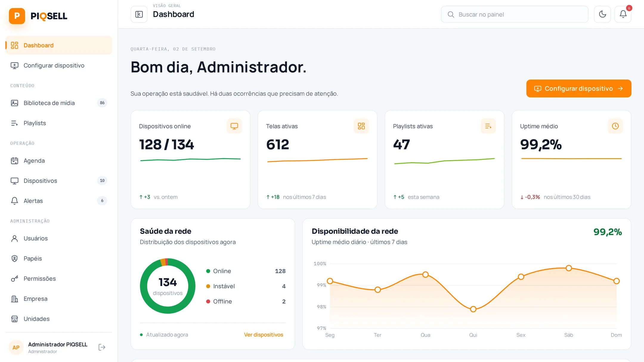Follow the Ver dispositivos link

pyautogui.click(x=264, y=335)
